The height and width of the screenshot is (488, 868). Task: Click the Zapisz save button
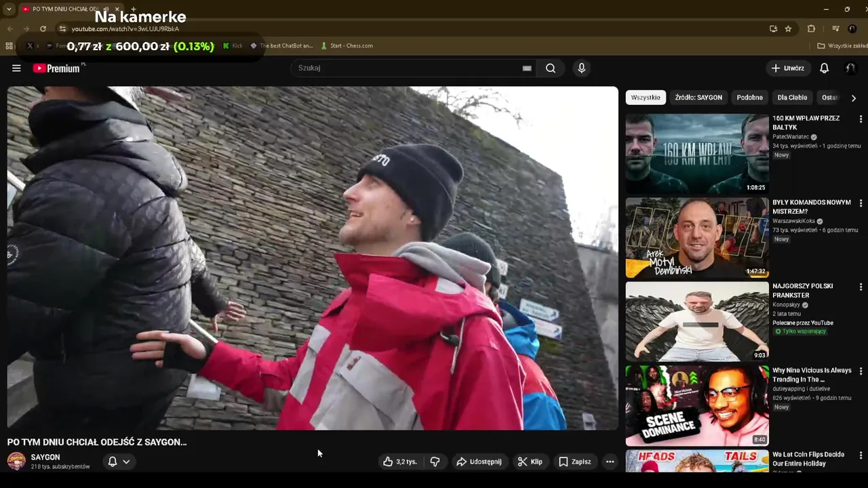[x=574, y=462]
